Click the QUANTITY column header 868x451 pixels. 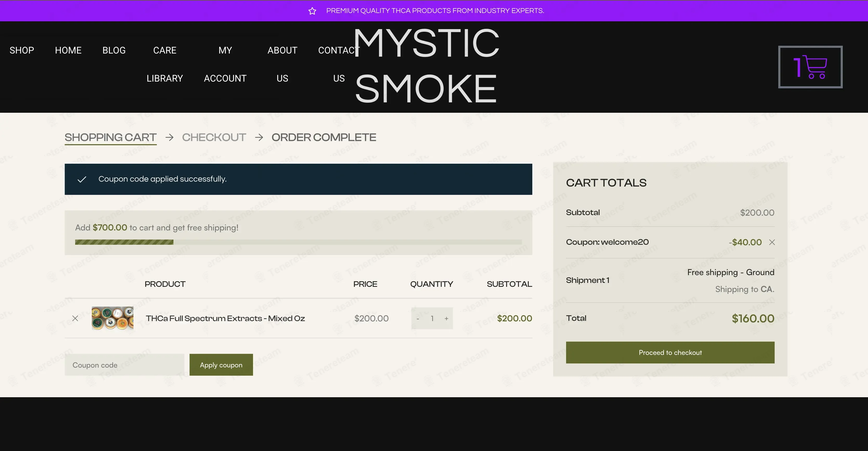(x=432, y=284)
